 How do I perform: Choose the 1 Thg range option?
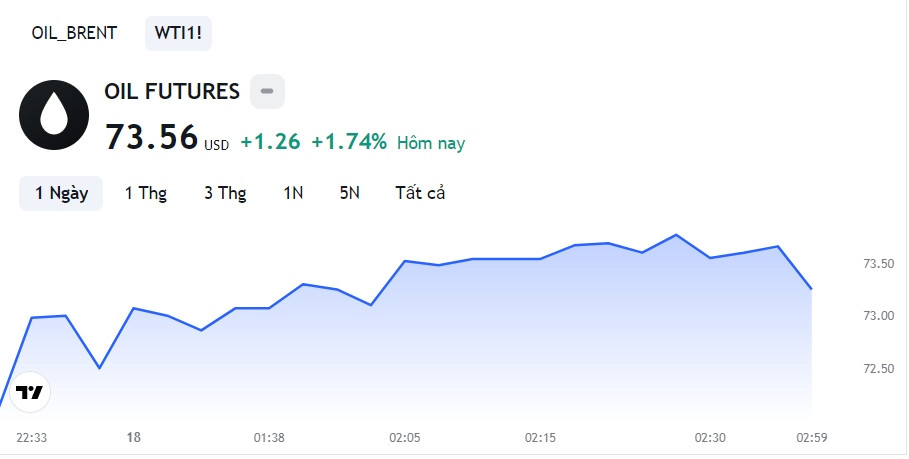click(x=146, y=193)
